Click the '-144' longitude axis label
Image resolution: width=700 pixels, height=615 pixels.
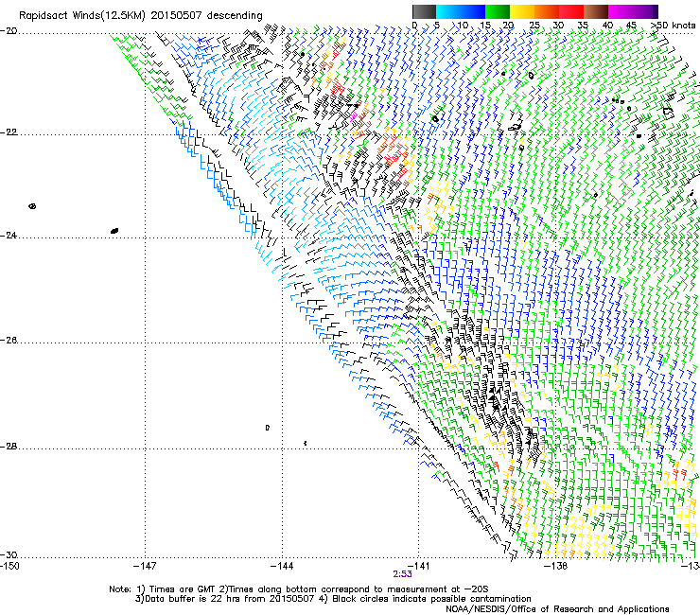282,567
